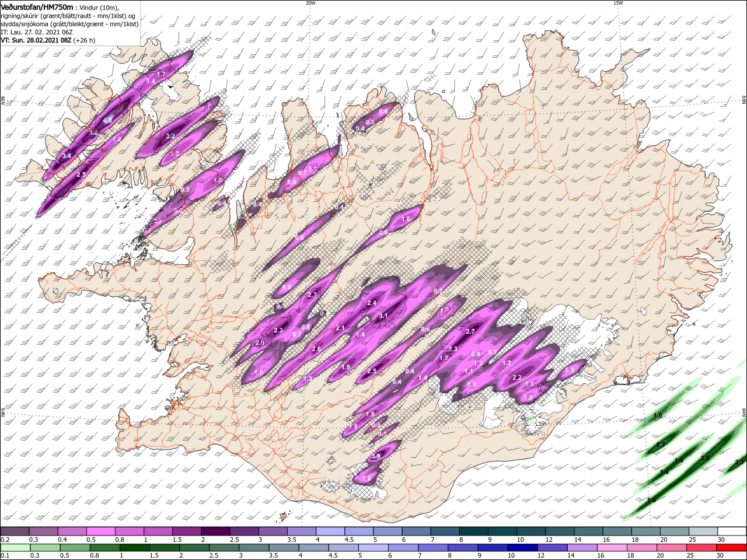Pick the pink 16 swatch in lower legend

[x=612, y=548]
